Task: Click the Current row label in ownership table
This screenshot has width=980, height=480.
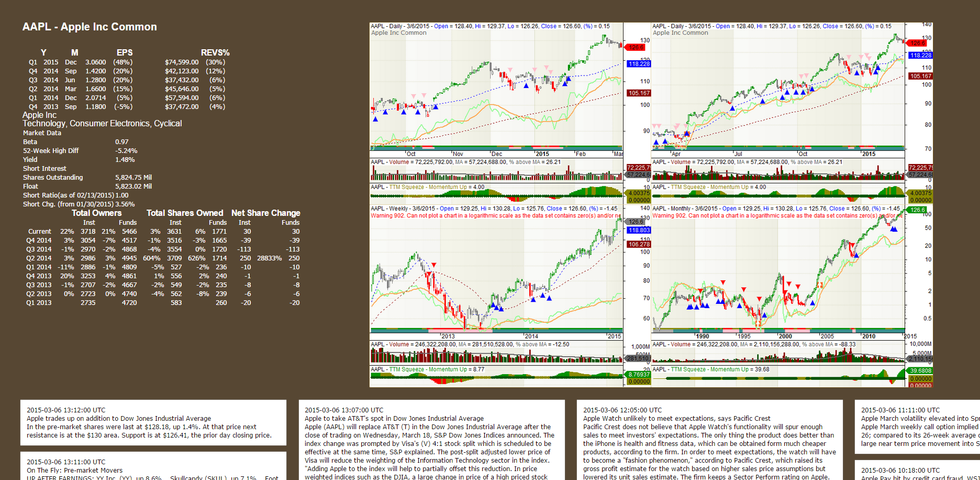Action: pos(40,232)
